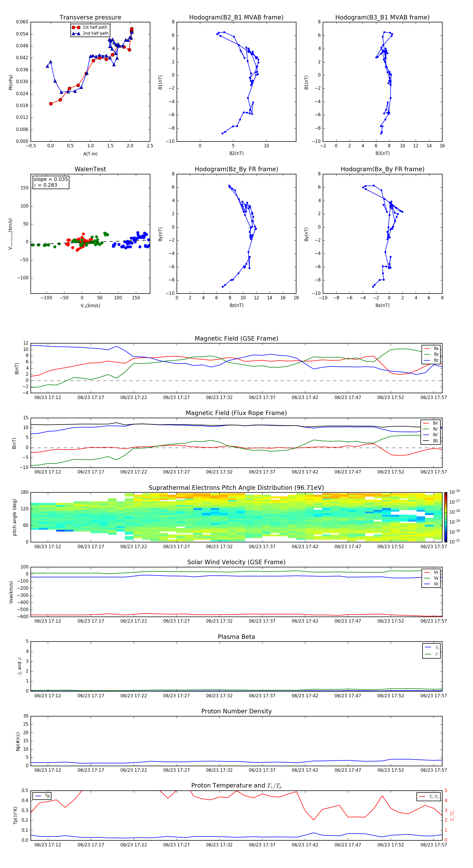Click the 'Magnetic Field (Flux Rope Frame)' title
The width and height of the screenshot is (473, 868).
click(236, 413)
